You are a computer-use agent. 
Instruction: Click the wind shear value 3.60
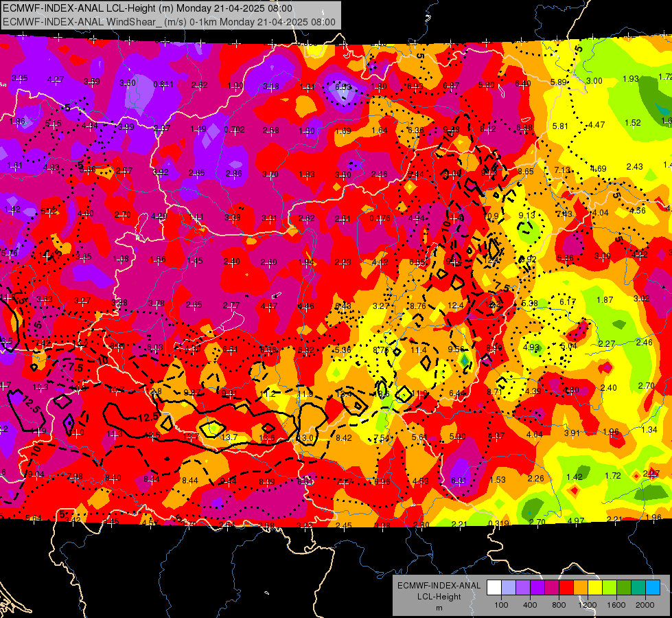pos(128,83)
